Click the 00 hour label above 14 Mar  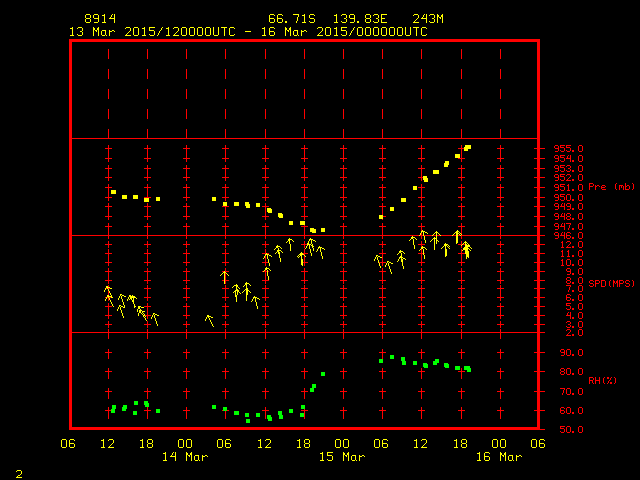(x=185, y=444)
